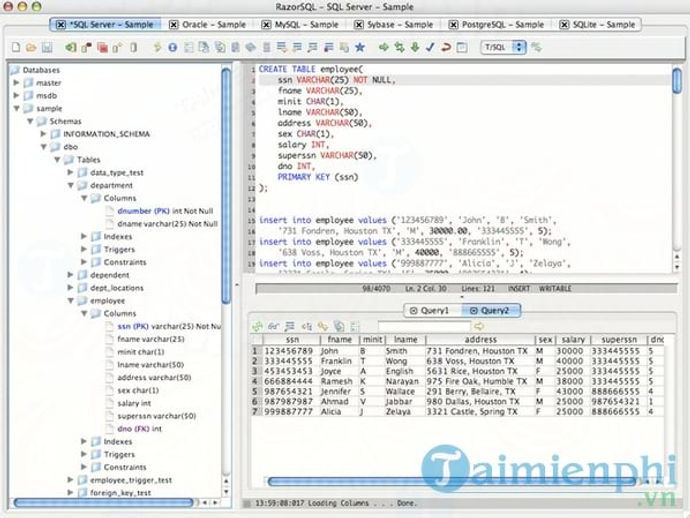Click the superssn column header in results
This screenshot has width=690, height=518.
[x=618, y=339]
